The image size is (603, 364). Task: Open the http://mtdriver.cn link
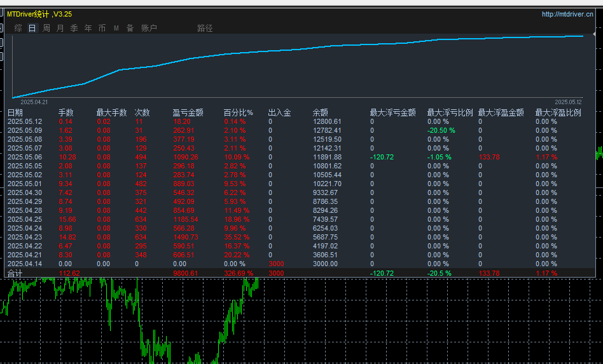[567, 14]
